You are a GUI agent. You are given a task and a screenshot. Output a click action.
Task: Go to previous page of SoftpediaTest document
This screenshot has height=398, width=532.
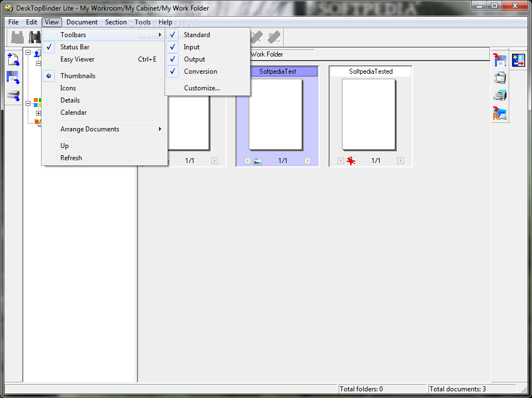pos(247,161)
